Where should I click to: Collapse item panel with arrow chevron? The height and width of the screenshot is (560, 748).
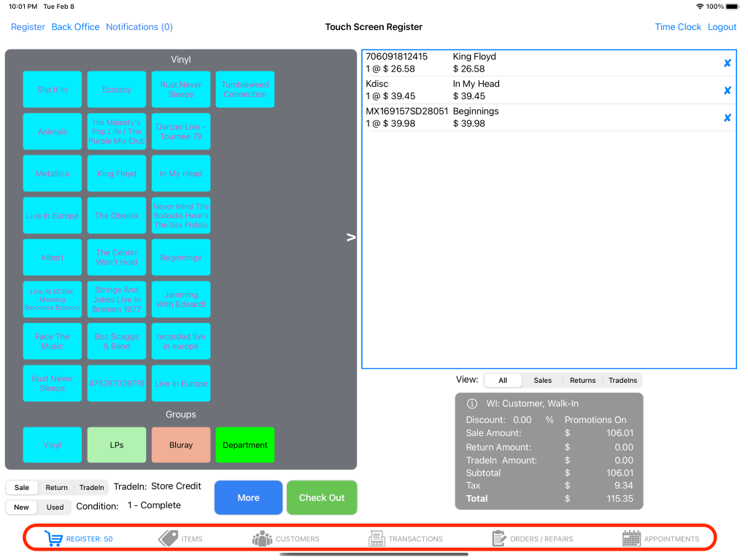[351, 237]
